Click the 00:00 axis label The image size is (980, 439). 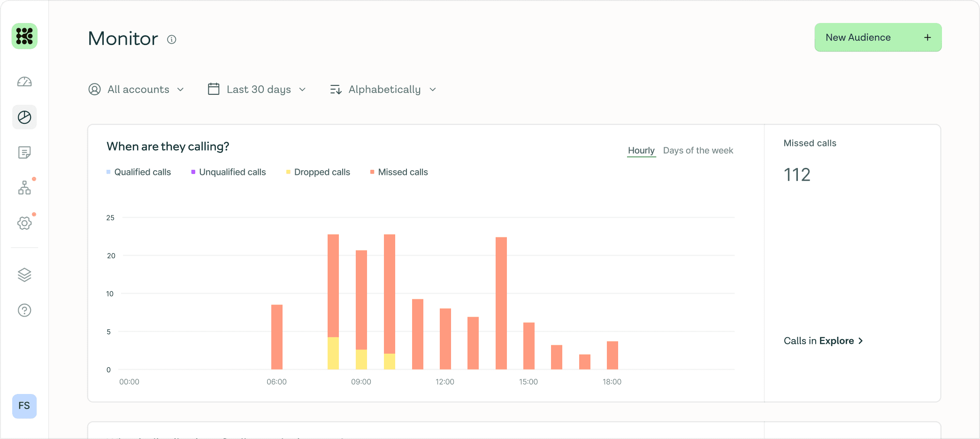click(x=129, y=382)
